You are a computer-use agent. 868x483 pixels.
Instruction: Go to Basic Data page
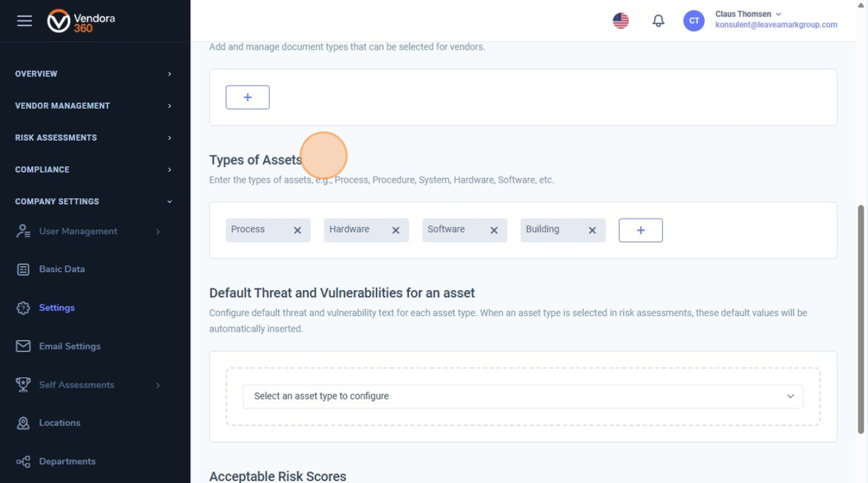coord(62,269)
